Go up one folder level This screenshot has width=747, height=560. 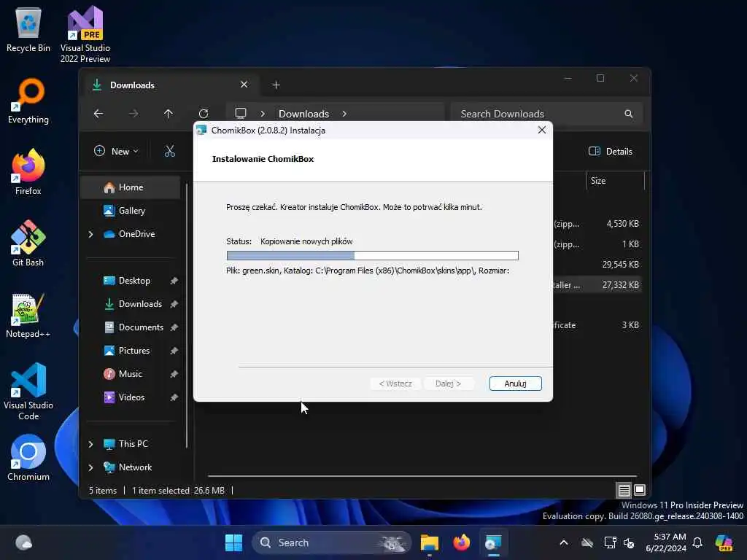pyautogui.click(x=169, y=114)
